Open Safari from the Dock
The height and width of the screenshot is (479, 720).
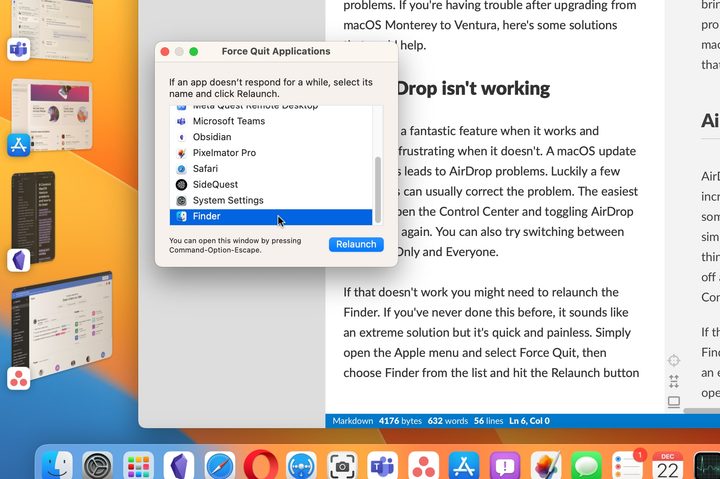coord(220,466)
